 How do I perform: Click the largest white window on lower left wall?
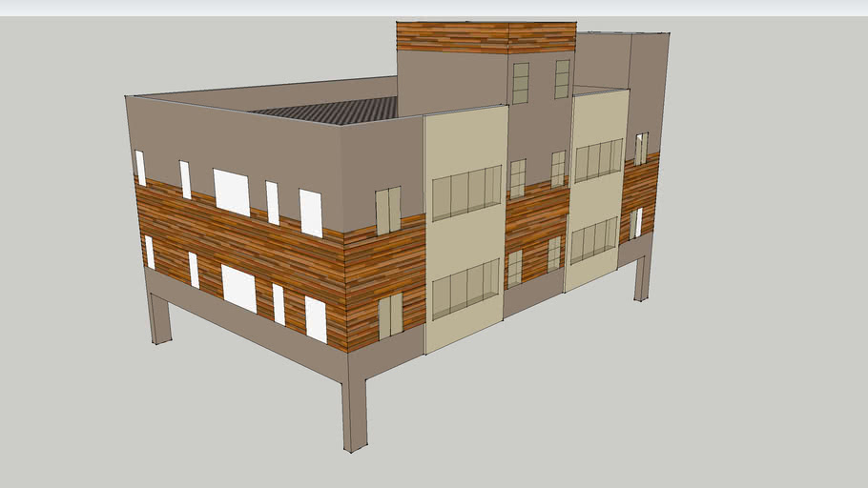click(x=238, y=288)
